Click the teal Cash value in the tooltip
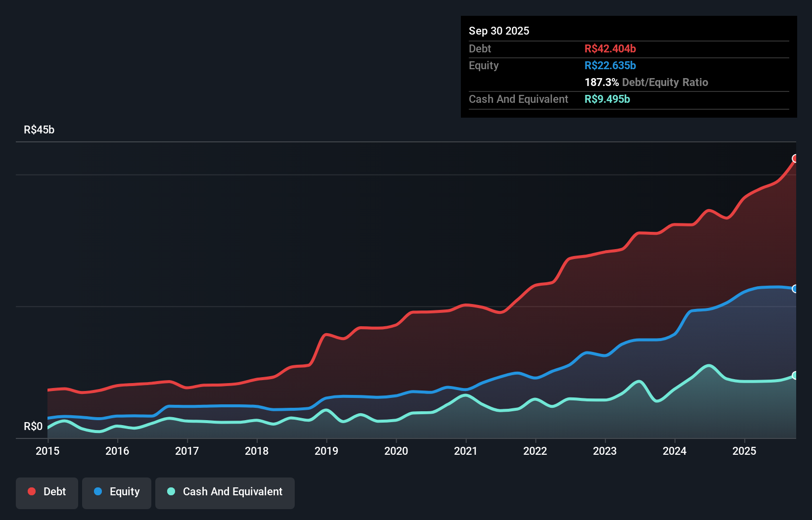 coord(607,99)
